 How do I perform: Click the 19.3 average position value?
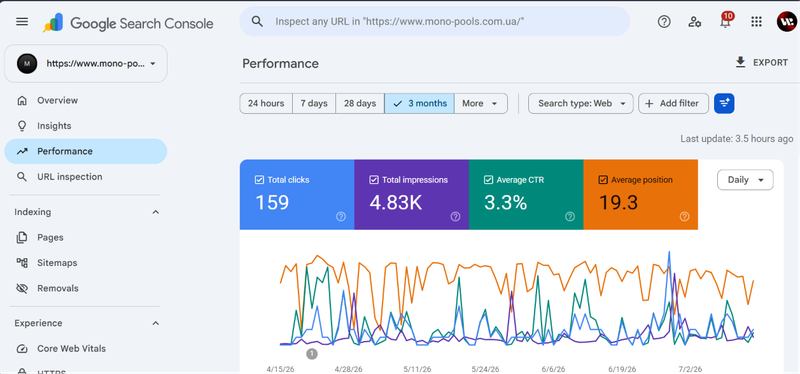(618, 203)
